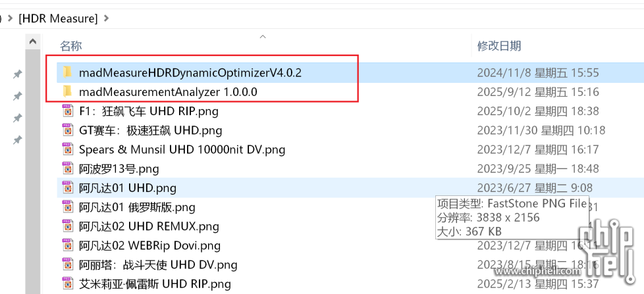Click sort arrow above 名称 column
Screen dimensions: 644x294
pos(263,36)
